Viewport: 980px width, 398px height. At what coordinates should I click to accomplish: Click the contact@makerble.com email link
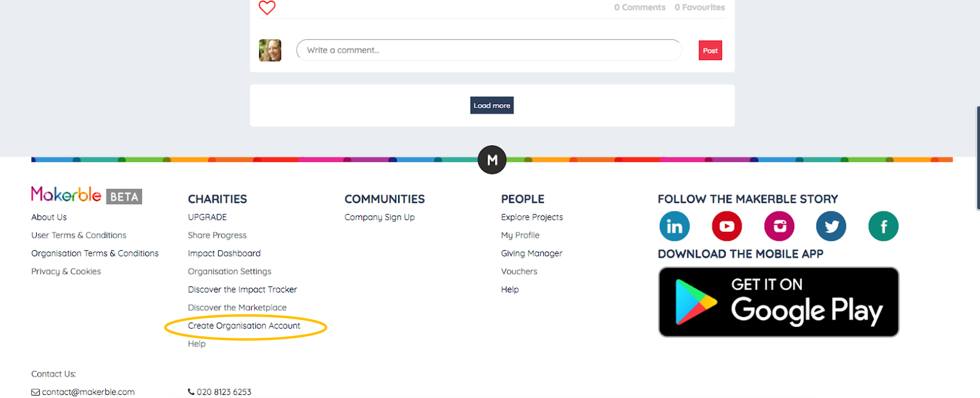coord(88,392)
